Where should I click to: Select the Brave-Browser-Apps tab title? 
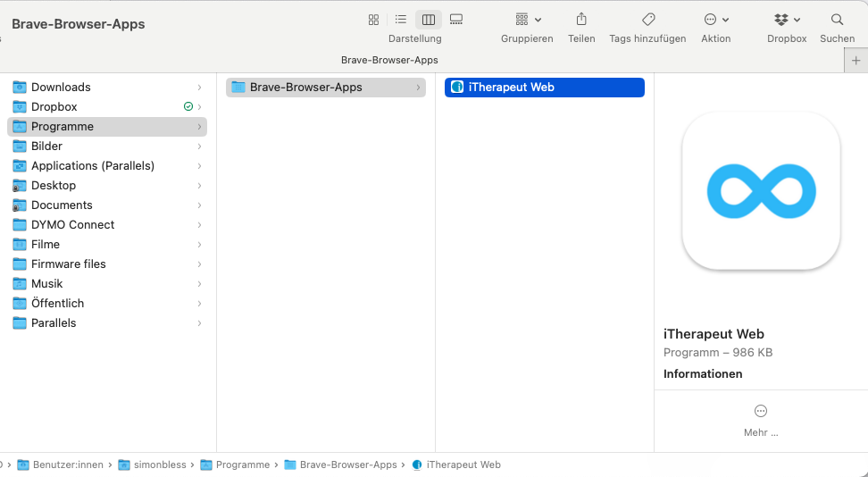[389, 60]
